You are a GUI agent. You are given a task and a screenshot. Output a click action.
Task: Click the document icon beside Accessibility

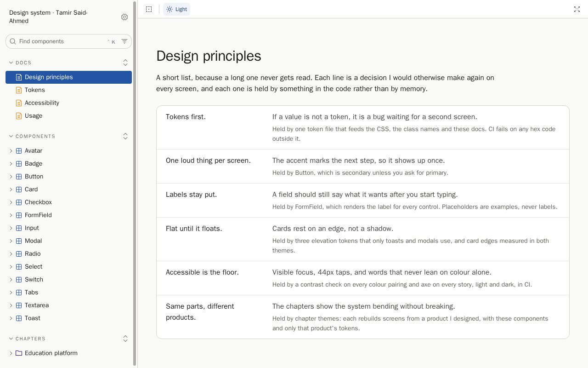tap(19, 103)
